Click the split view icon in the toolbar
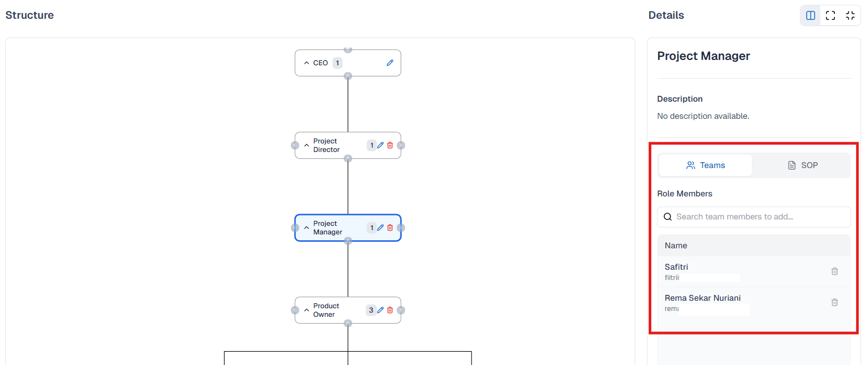This screenshot has height=365, width=868. click(810, 15)
